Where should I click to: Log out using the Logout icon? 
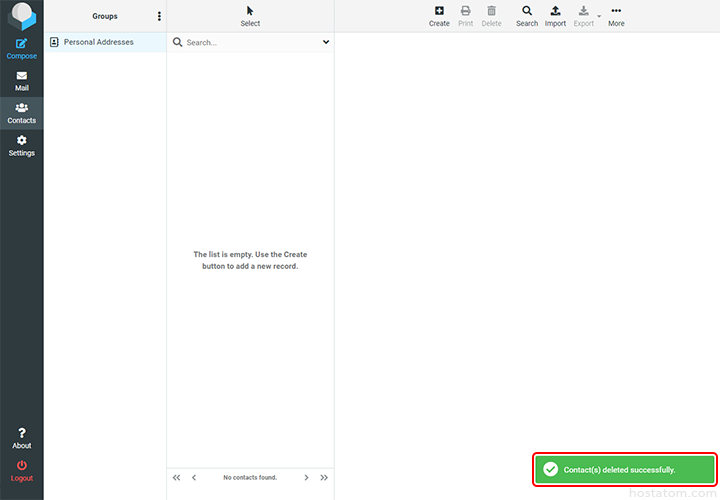pos(21,467)
